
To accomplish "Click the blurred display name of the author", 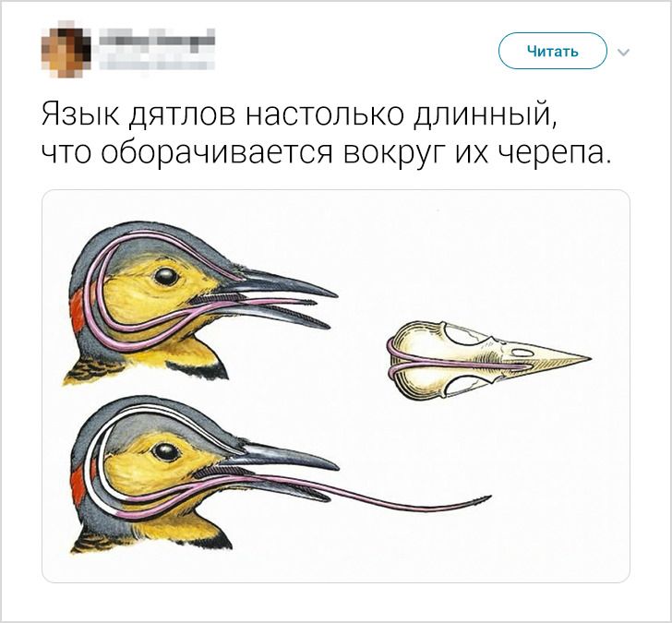I will point(157,40).
